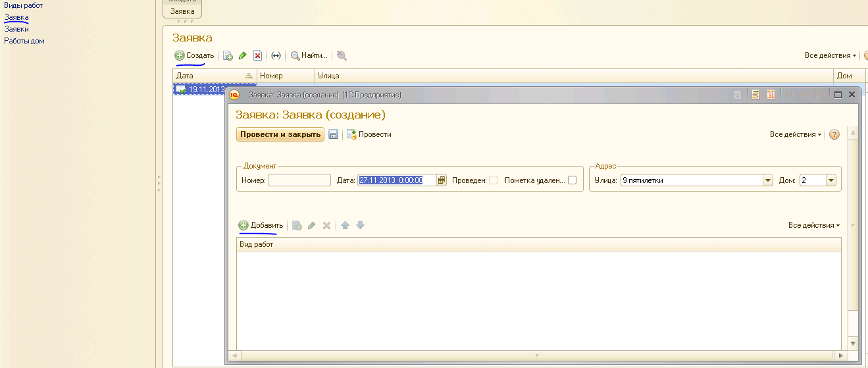Open Заявки in the left navigation panel

tap(16, 29)
